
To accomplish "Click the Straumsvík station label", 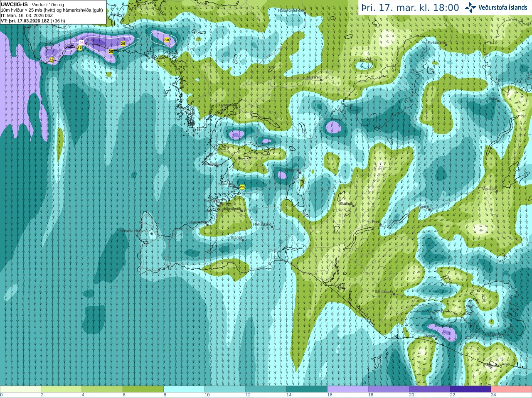I will click(x=197, y=222).
